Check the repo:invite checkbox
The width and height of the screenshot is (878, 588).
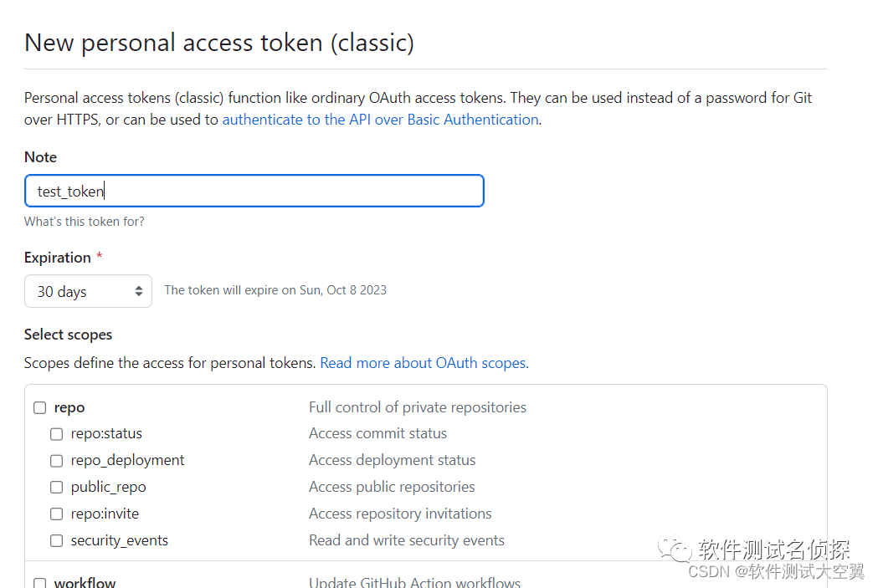[x=56, y=514]
